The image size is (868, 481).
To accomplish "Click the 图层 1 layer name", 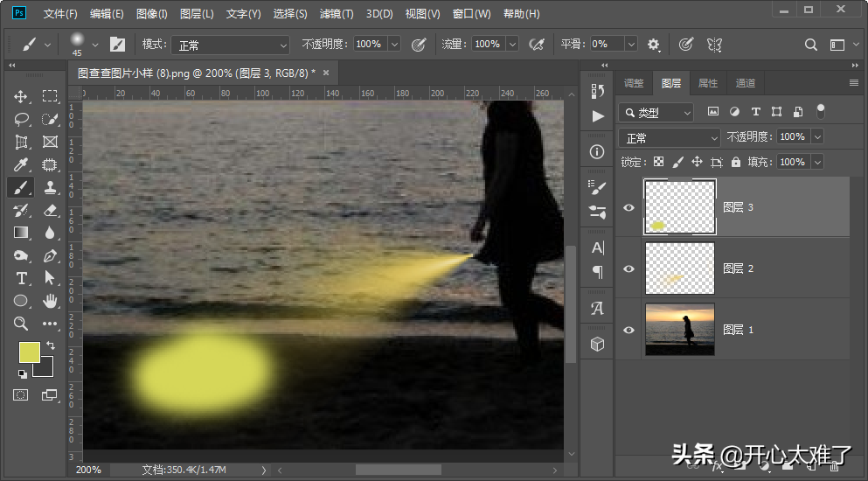I will (x=738, y=330).
